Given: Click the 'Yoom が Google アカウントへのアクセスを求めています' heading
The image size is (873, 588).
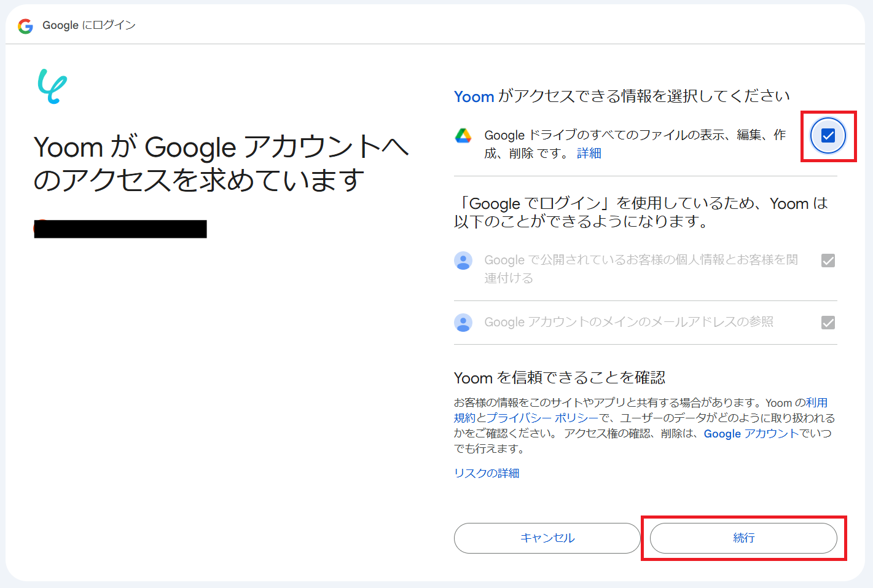Looking at the screenshot, I should pos(221,164).
